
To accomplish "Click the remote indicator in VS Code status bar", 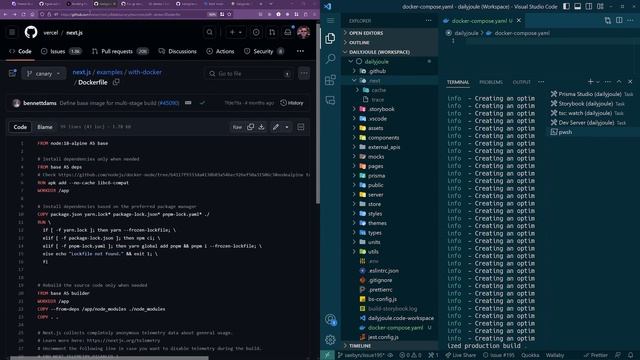I will point(327,355).
